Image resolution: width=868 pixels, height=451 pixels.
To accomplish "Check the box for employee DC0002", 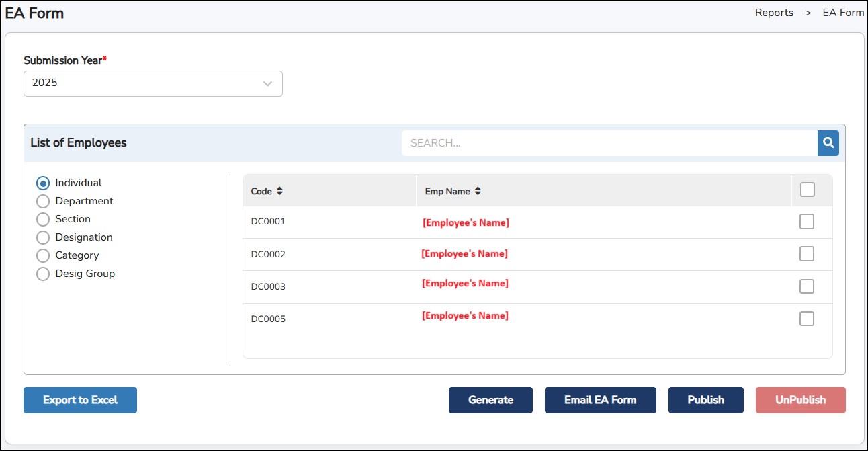I will tap(807, 253).
